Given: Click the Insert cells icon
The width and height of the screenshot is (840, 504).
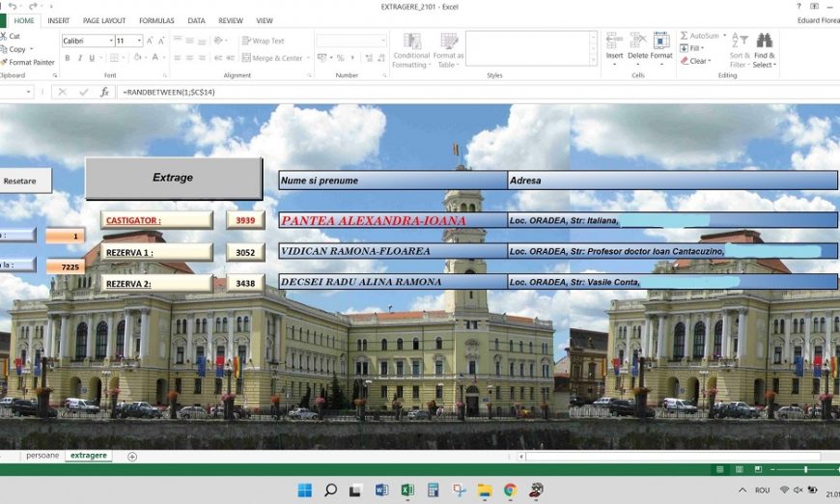Looking at the screenshot, I should (x=614, y=41).
